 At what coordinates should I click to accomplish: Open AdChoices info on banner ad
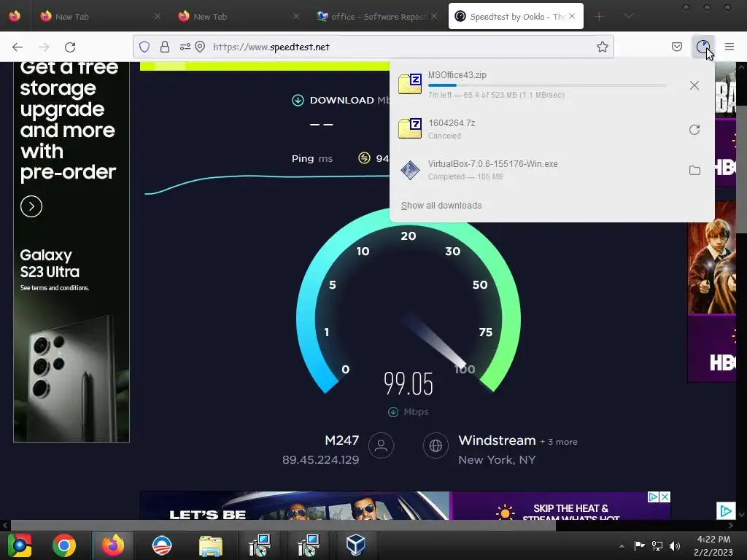(653, 497)
